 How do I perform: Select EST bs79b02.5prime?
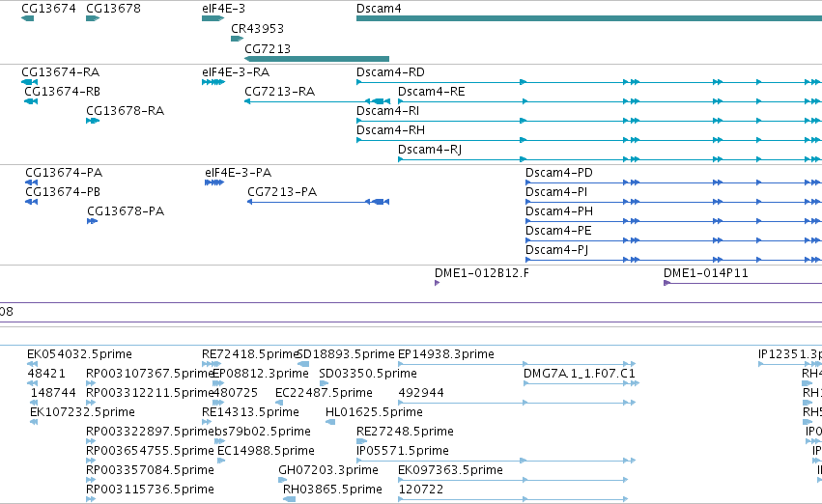(262, 432)
